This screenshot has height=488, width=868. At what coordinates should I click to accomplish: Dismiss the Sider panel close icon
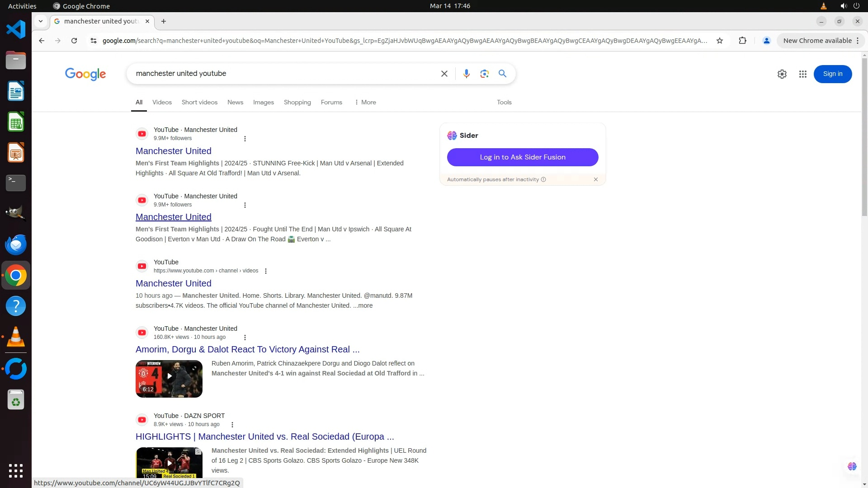tap(595, 179)
